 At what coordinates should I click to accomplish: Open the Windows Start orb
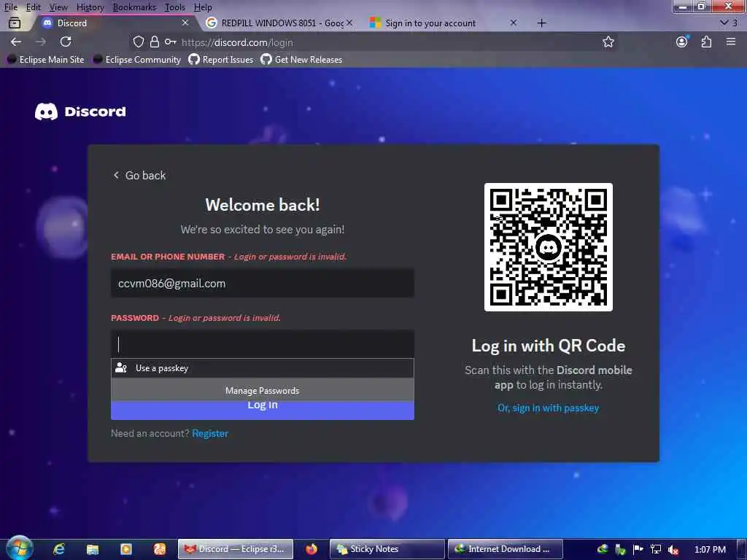click(20, 548)
